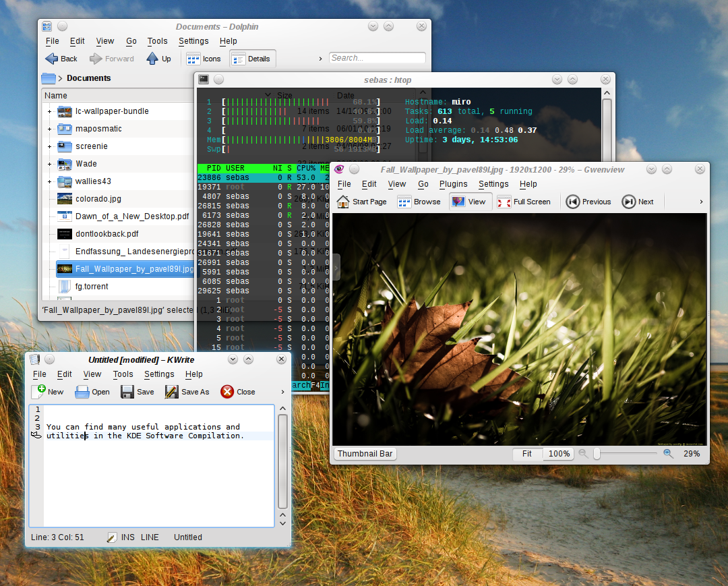The width and height of the screenshot is (728, 586).
Task: Expand the screenie folder
Action: pyautogui.click(x=50, y=147)
